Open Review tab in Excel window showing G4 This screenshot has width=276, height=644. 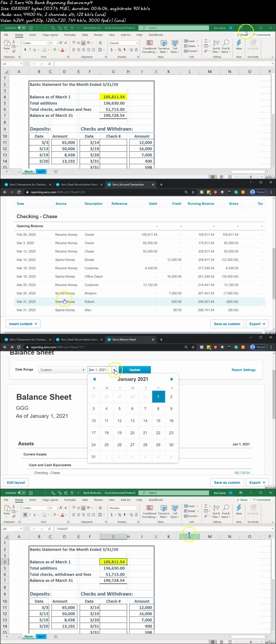98,500
